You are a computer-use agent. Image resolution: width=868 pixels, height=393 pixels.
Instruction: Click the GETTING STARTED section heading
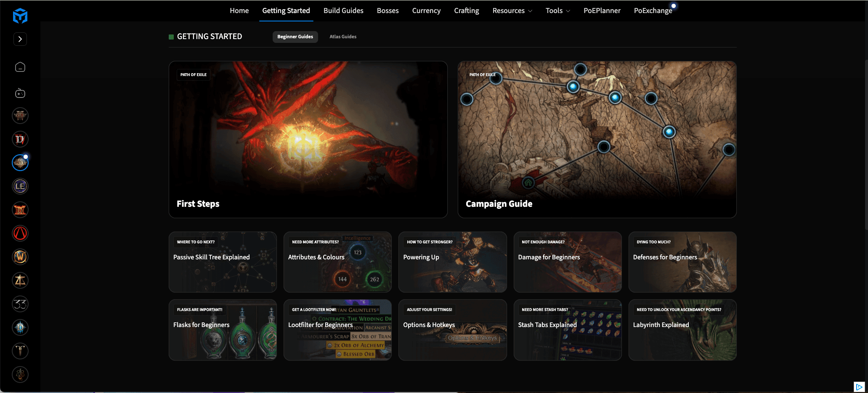[210, 37]
